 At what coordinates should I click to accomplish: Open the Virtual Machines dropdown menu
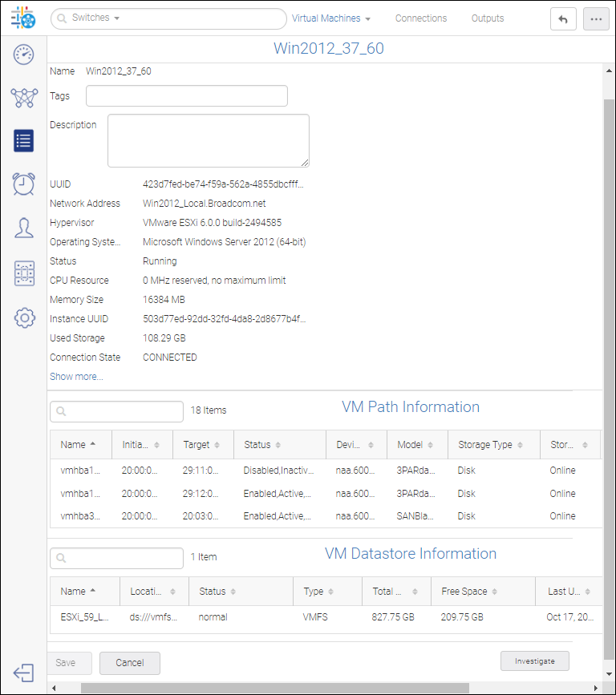coord(331,18)
